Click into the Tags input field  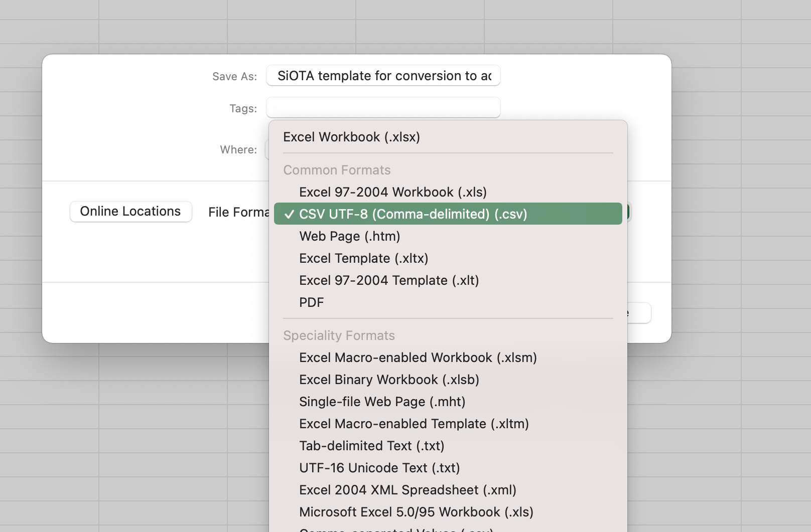[383, 108]
